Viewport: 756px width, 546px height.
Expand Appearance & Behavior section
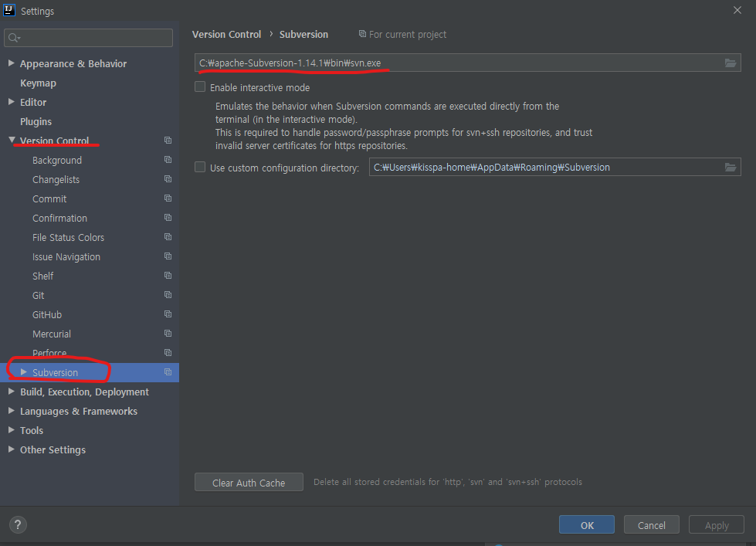pos(11,63)
